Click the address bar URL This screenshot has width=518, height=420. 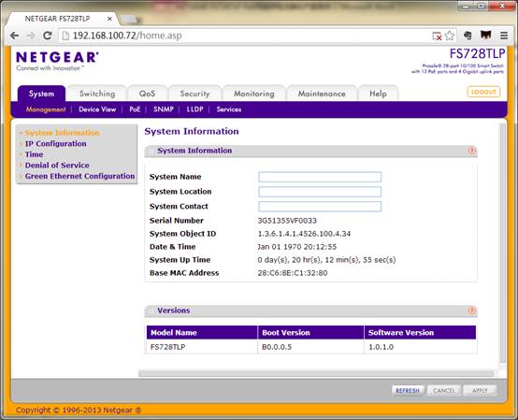[127, 36]
